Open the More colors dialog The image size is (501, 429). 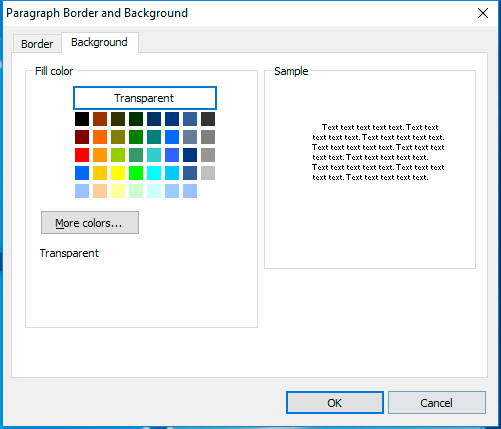point(90,223)
